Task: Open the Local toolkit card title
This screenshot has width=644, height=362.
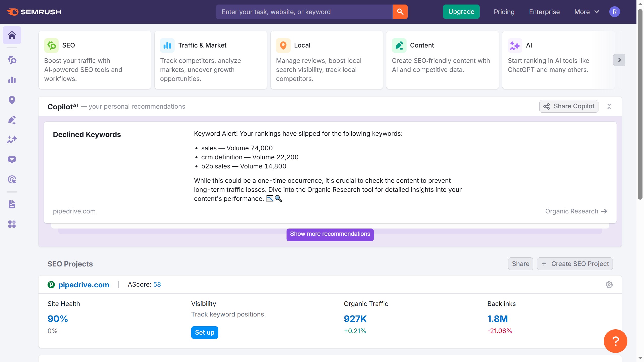Action: [302, 46]
